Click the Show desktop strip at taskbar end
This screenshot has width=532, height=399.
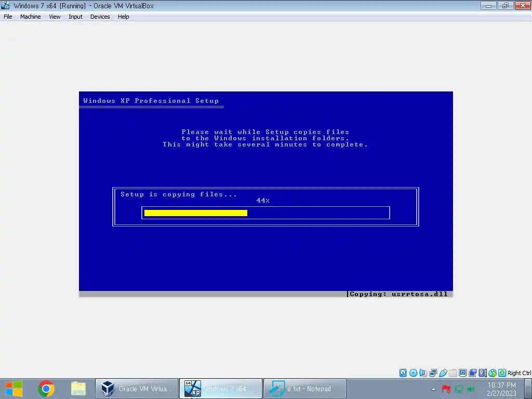(x=529, y=389)
